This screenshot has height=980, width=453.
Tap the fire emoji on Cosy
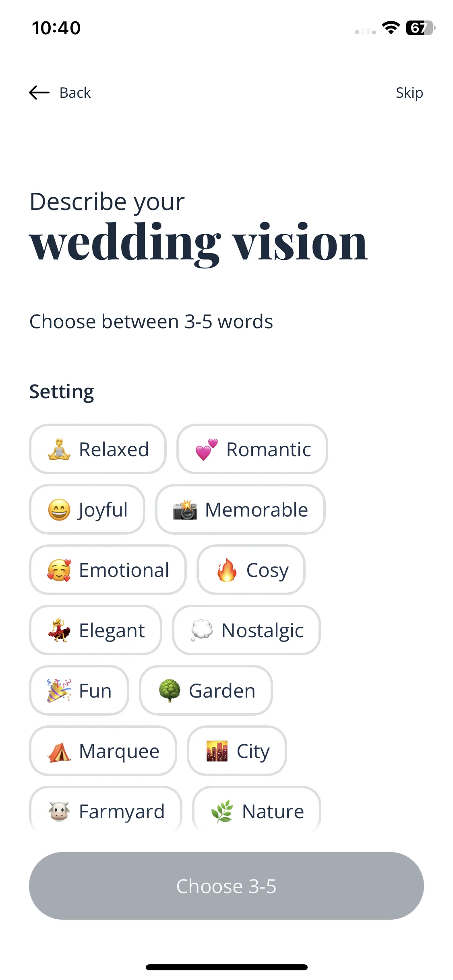coord(227,570)
